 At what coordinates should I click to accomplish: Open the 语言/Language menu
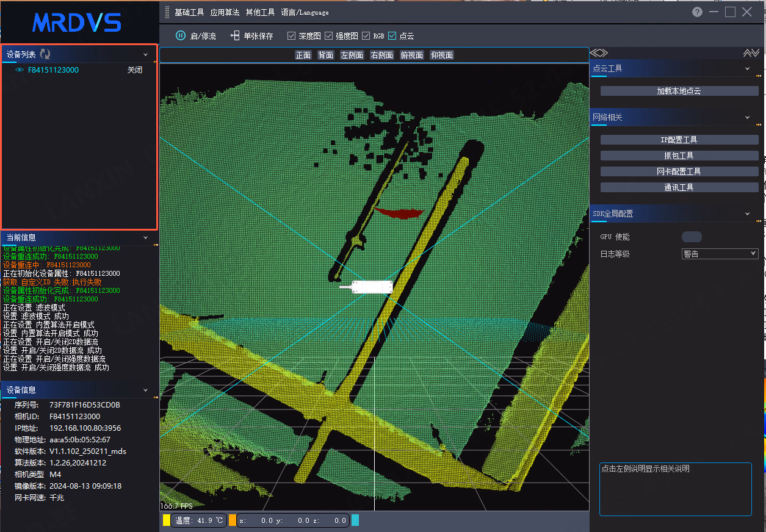[x=305, y=12]
